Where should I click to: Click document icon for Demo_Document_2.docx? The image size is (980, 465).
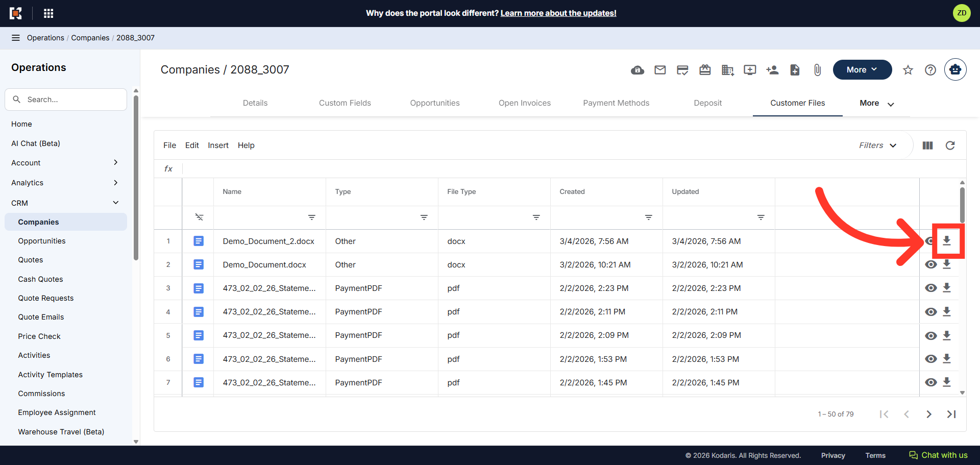tap(199, 241)
